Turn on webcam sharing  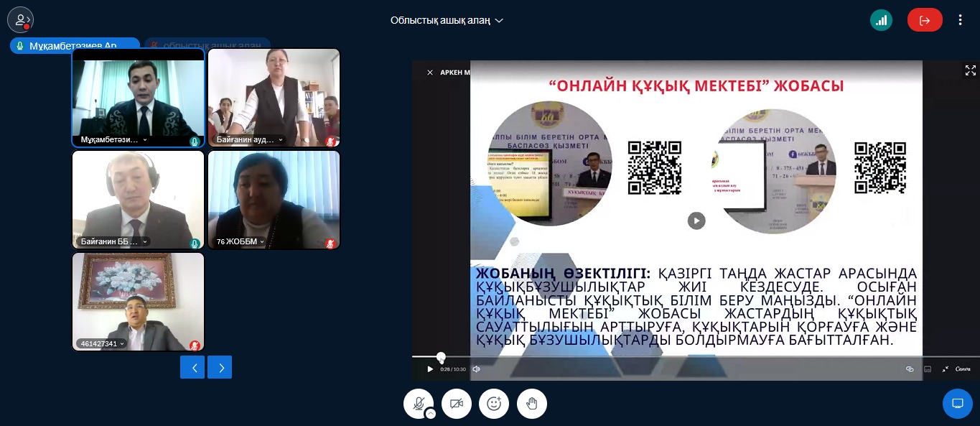[x=456, y=404]
